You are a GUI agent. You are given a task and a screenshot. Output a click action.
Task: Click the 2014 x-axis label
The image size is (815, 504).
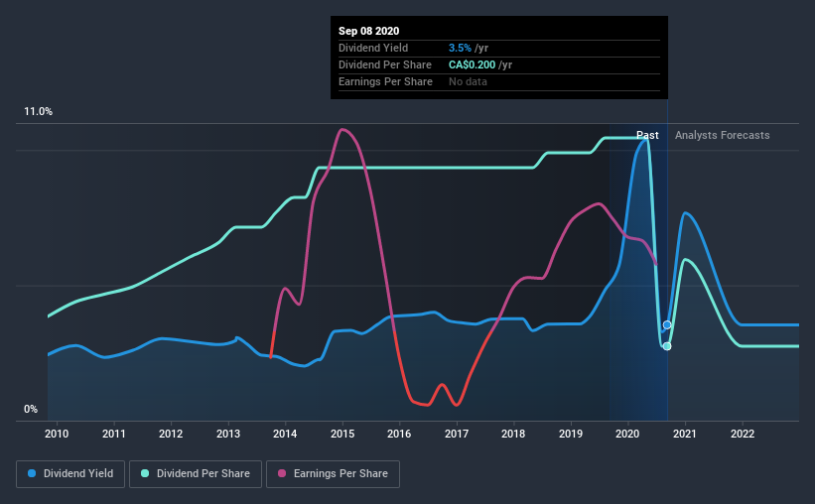point(285,434)
